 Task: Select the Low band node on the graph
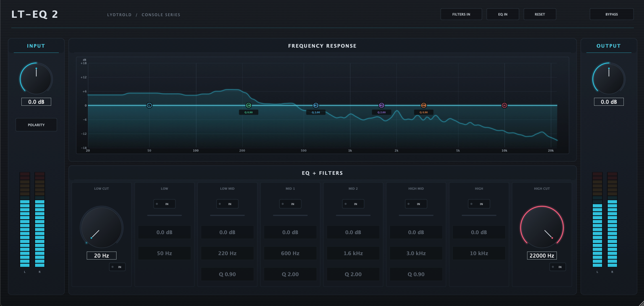(x=149, y=105)
